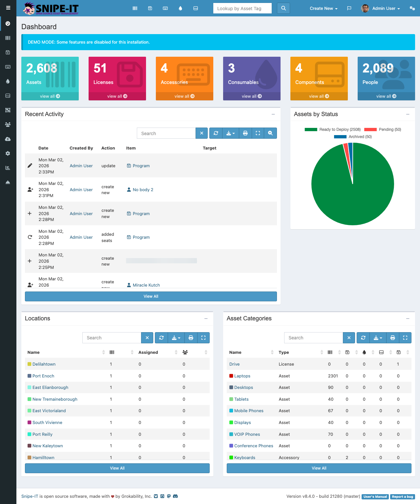Sort Locations table by the Name column
The image size is (420, 504).
click(x=33, y=352)
